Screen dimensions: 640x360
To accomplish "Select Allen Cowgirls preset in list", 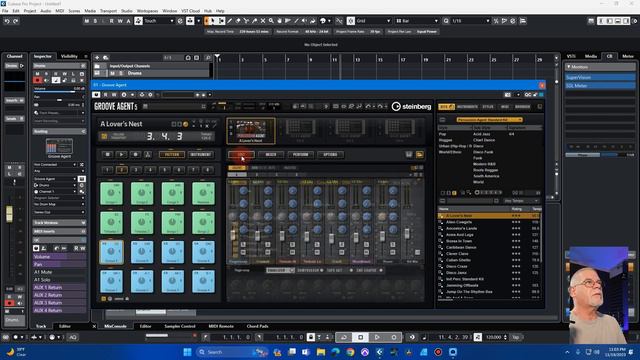I will click(x=459, y=222).
